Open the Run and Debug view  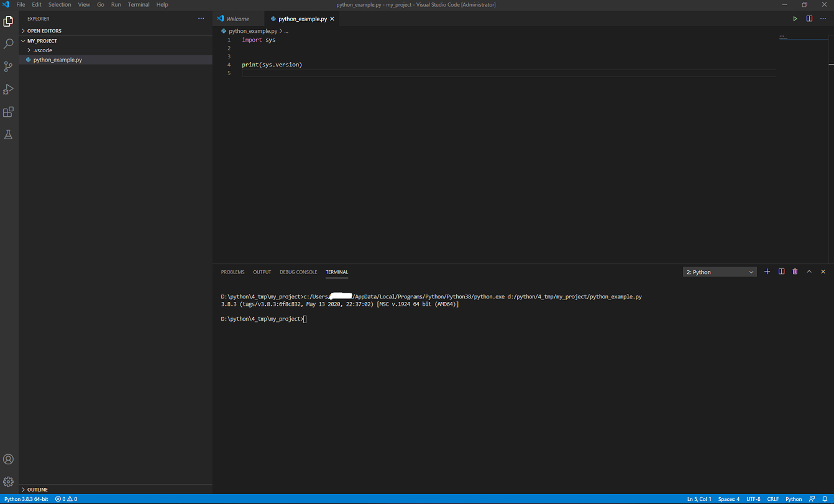tap(8, 89)
